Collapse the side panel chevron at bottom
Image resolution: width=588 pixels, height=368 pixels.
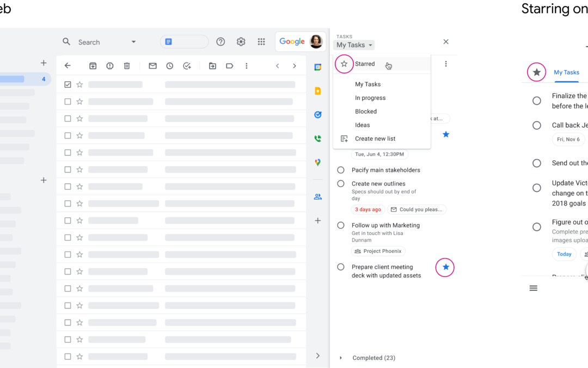(x=317, y=355)
